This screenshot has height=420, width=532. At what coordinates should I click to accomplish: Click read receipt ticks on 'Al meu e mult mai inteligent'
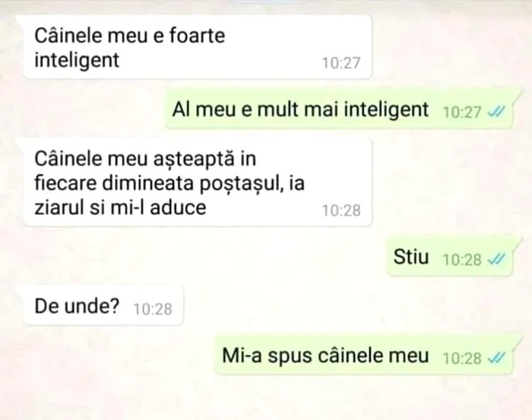pyautogui.click(x=496, y=111)
